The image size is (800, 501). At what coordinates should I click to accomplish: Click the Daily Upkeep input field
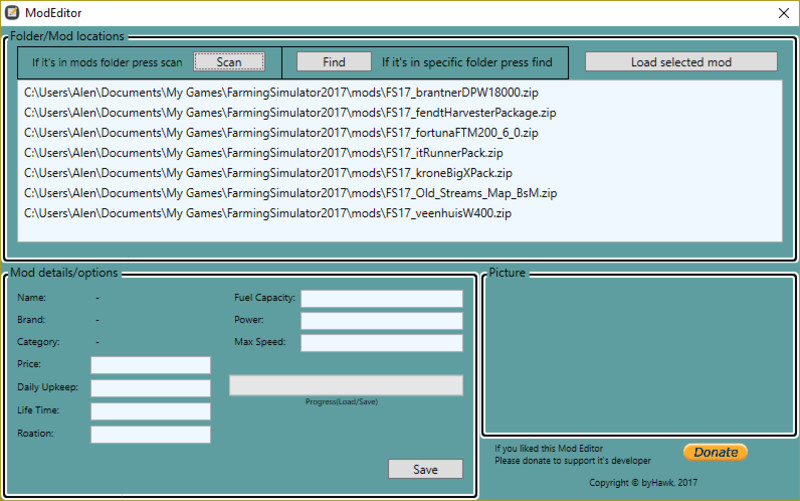pos(150,388)
